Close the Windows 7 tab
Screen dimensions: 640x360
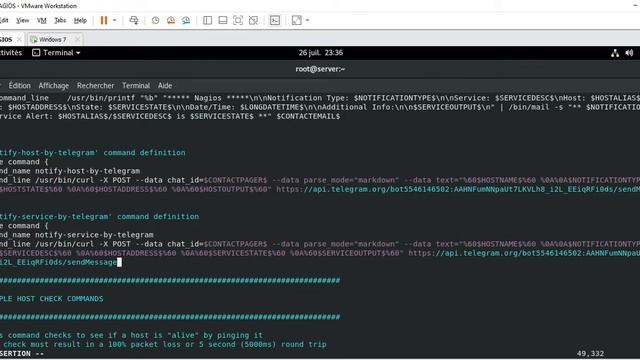tap(77, 40)
